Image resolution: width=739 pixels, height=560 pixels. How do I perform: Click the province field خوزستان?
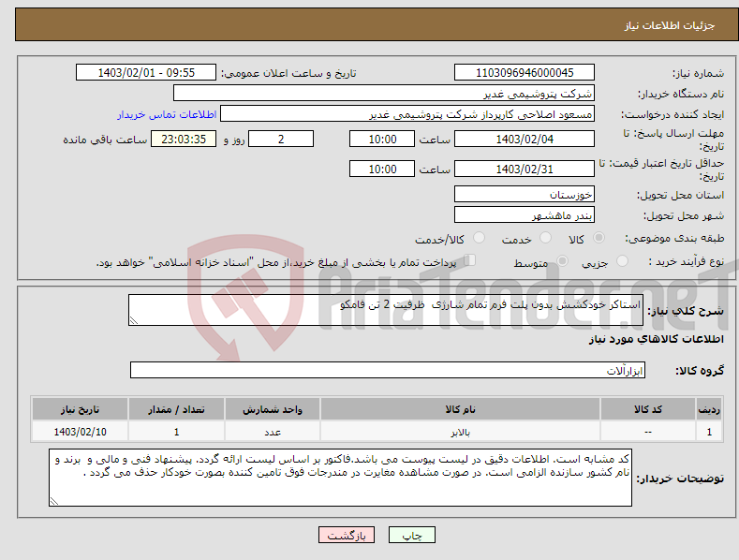(x=525, y=194)
